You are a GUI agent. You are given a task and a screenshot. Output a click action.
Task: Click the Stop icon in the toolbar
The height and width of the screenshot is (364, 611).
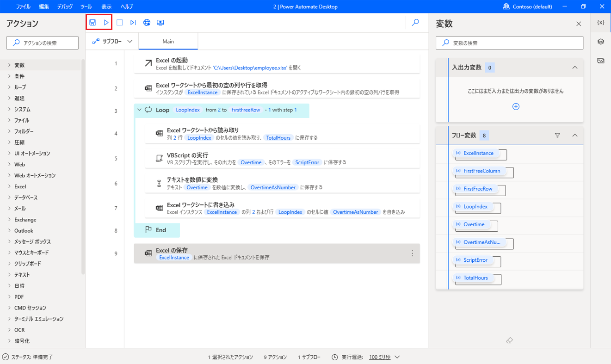click(x=119, y=22)
